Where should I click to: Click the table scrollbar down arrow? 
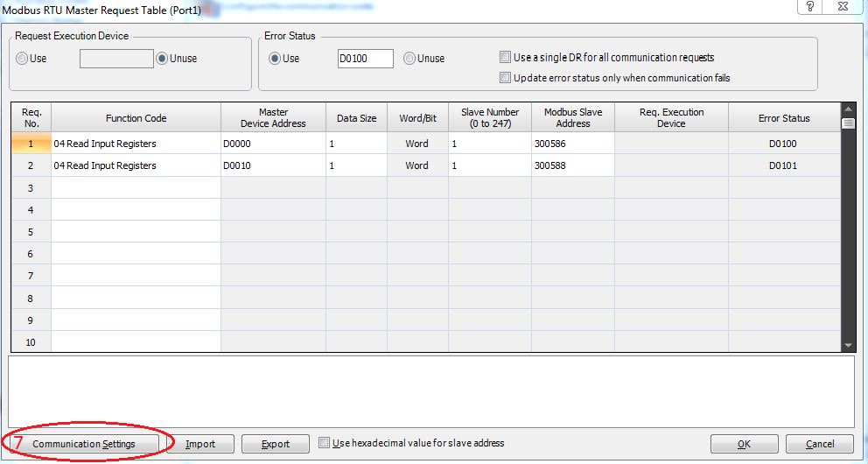pos(848,345)
